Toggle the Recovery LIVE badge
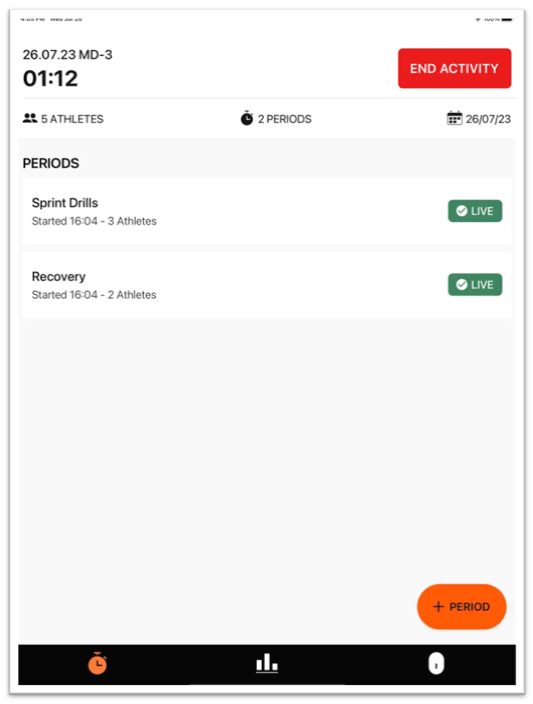This screenshot has width=533, height=704. (475, 285)
